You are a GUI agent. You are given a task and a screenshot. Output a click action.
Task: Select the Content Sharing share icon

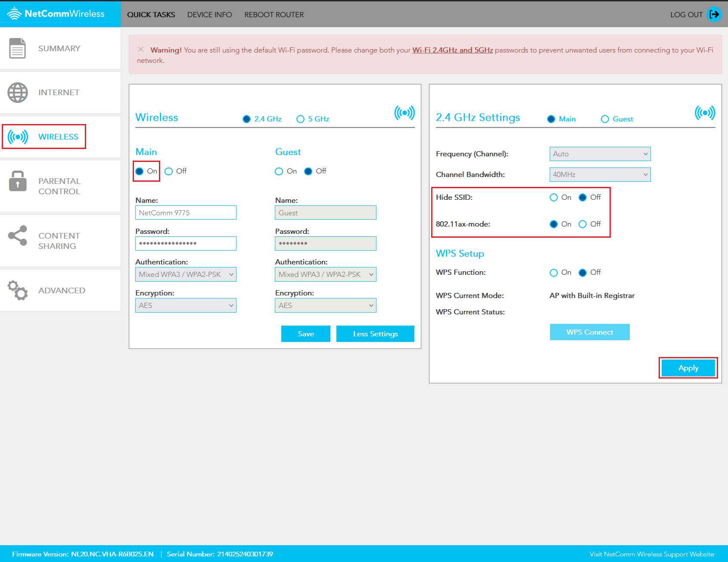point(17,236)
